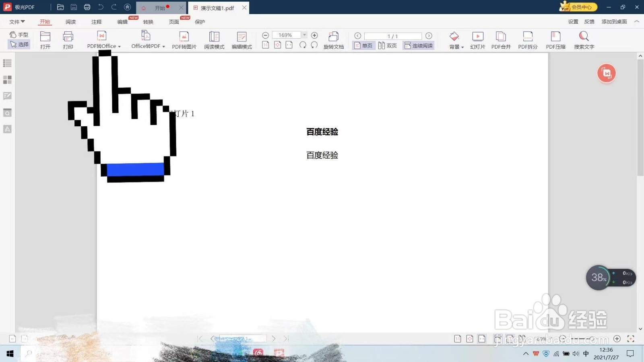Open annotations panel in left sidebar
Image resolution: width=644 pixels, height=362 pixels.
pos(7,96)
